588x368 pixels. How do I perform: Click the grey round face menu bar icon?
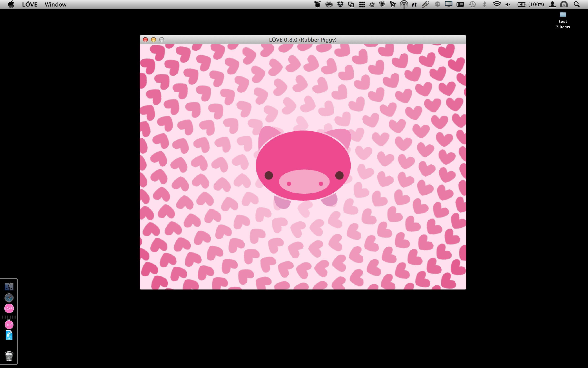coord(437,4)
